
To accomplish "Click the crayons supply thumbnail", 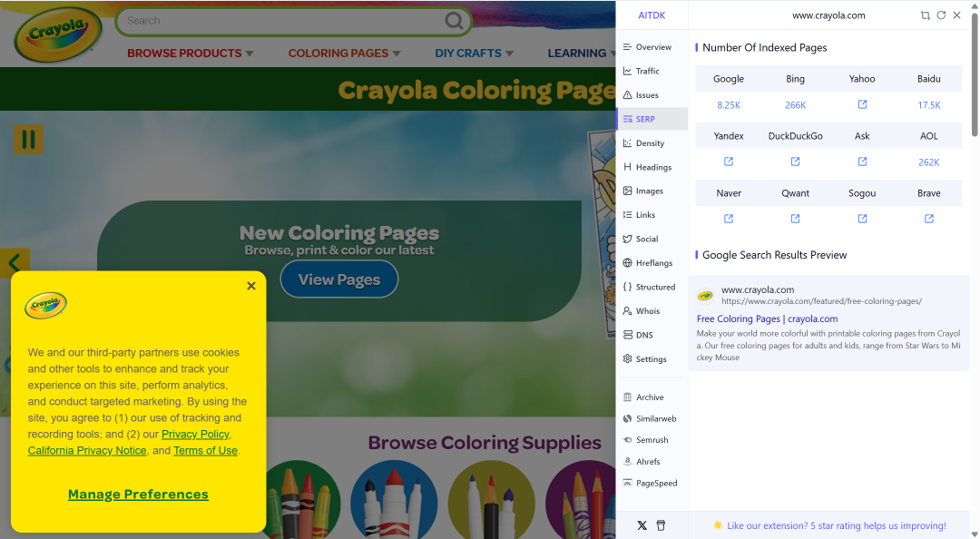I will pos(303,500).
